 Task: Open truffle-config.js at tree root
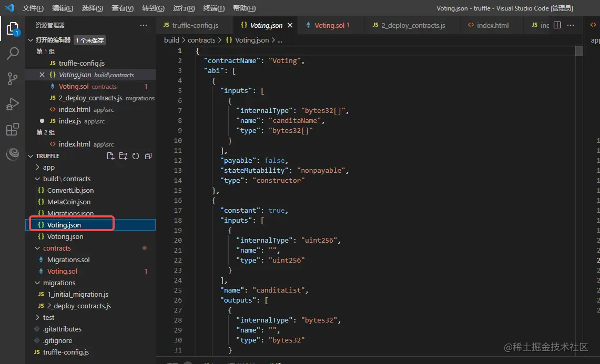tap(90, 352)
